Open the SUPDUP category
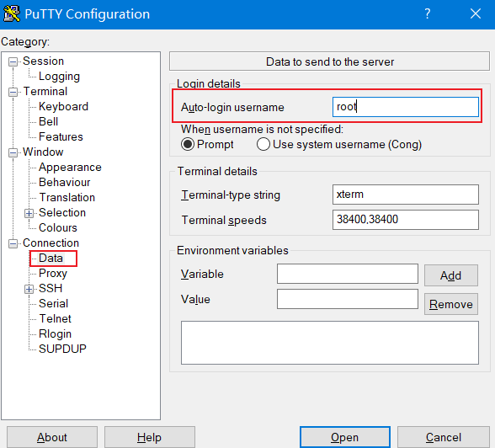Viewport: 495px width, 448px height. click(62, 349)
